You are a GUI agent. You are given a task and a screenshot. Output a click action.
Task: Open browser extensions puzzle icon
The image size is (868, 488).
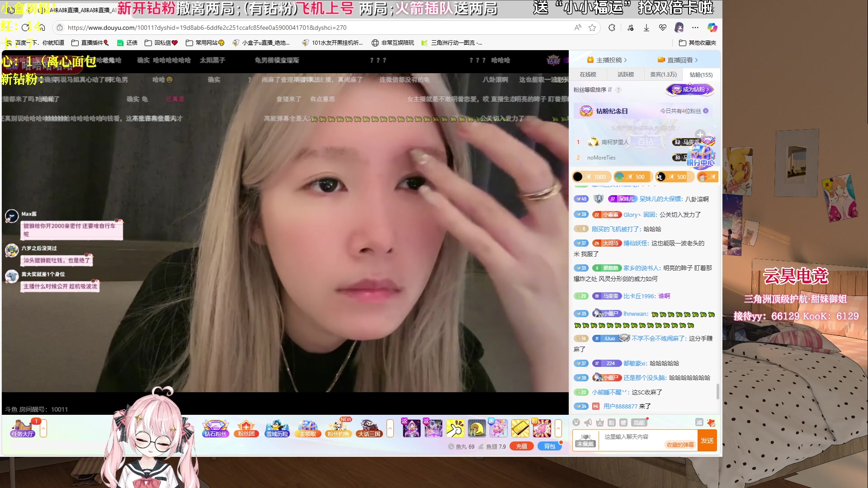coord(612,28)
